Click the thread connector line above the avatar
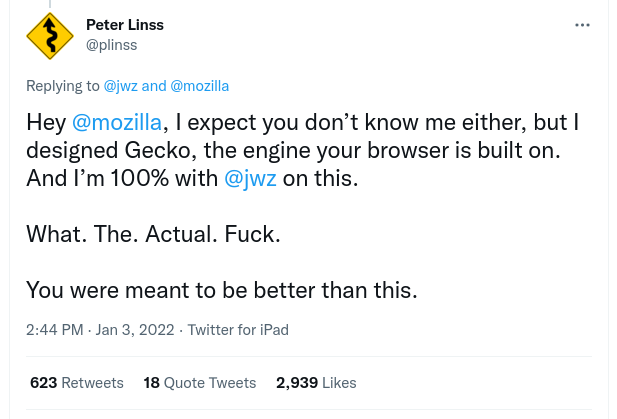Image resolution: width=617 pixels, height=419 pixels. 50,4
